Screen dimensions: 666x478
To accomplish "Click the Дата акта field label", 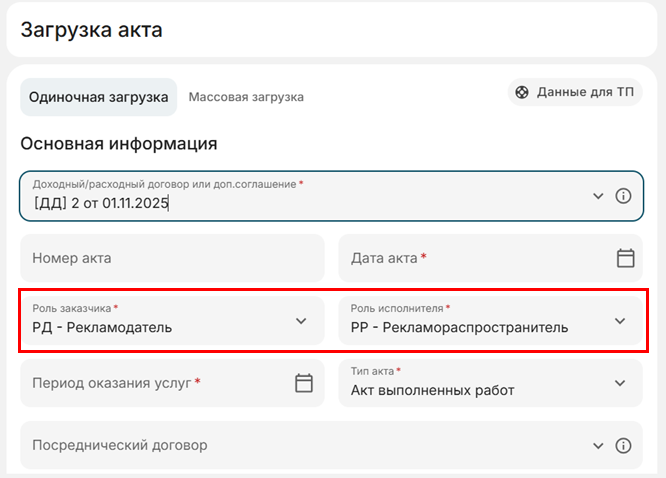I will tap(385, 258).
